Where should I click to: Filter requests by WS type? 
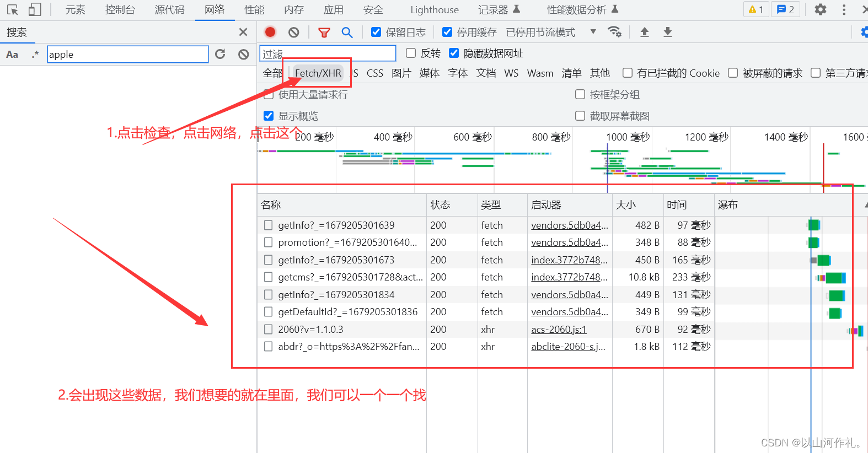click(x=511, y=73)
